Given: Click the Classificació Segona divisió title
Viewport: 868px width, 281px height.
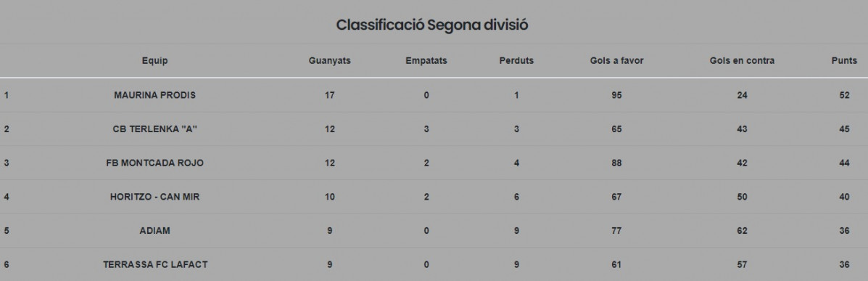Looking at the screenshot, I should (x=431, y=25).
